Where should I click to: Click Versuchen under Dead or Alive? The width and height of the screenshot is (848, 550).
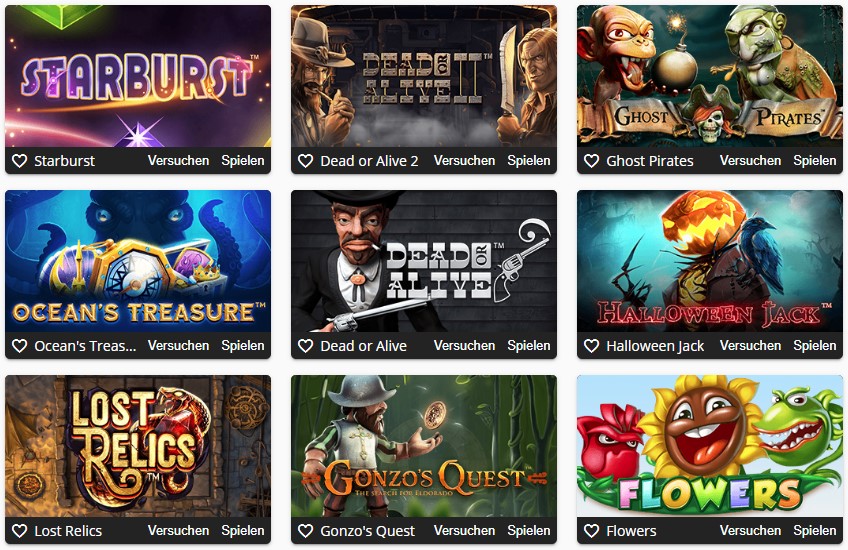(464, 346)
